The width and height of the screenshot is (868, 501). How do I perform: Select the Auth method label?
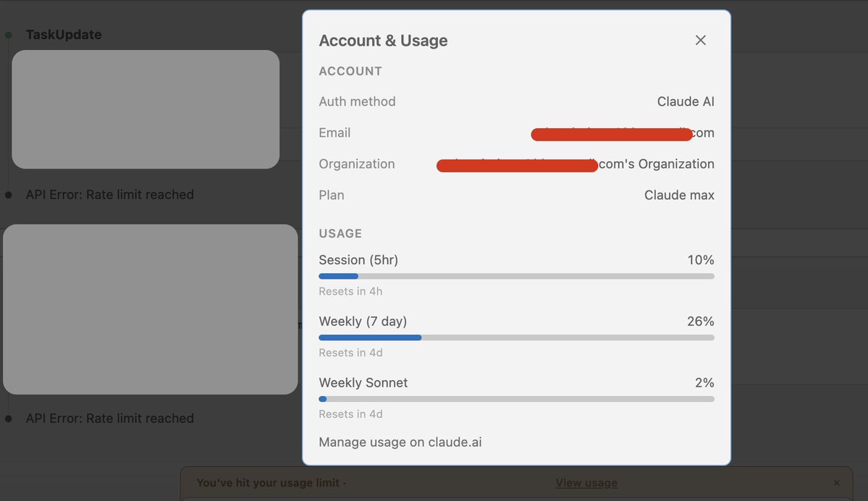click(357, 102)
